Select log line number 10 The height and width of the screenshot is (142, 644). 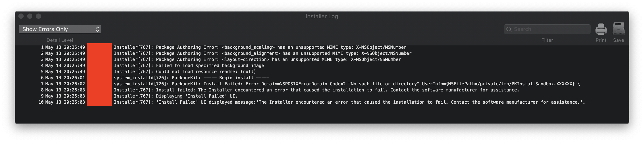tap(322, 102)
